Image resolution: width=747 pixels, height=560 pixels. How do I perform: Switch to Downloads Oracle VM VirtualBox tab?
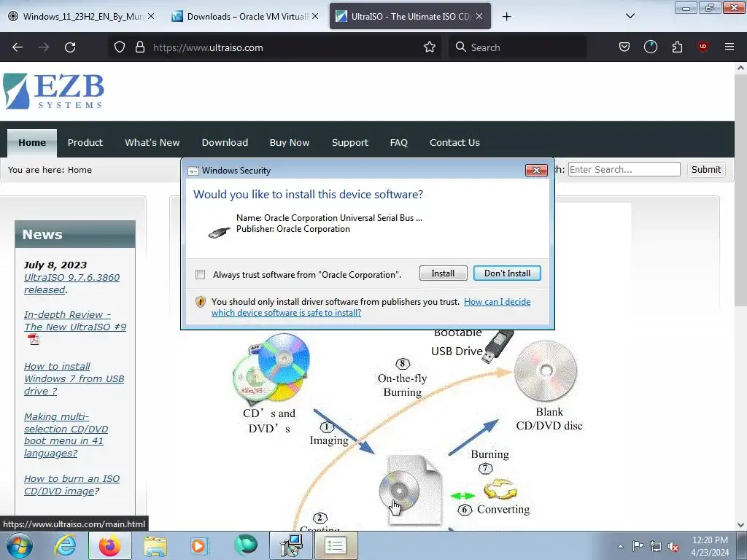(244, 16)
